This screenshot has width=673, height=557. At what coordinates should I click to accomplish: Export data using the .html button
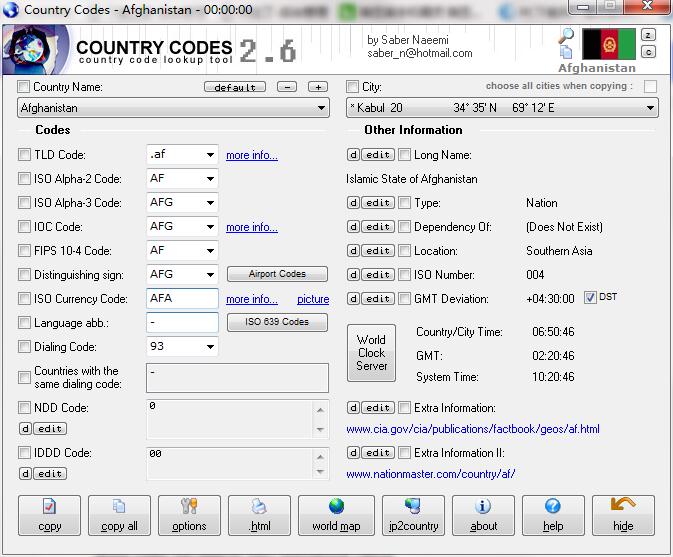[259, 515]
